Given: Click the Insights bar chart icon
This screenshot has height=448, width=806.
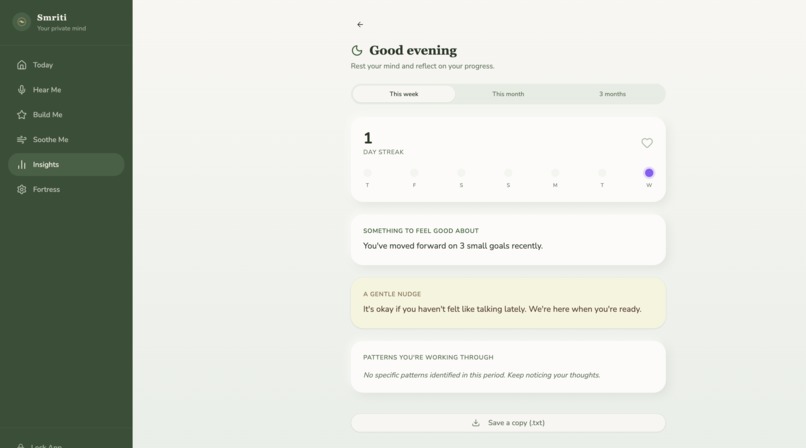Looking at the screenshot, I should [22, 164].
